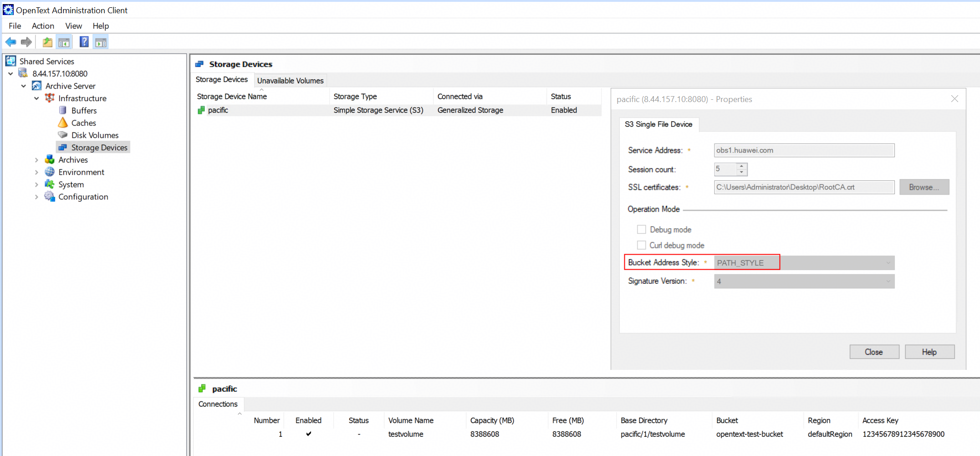Screen dimensions: 980x456
Task: Click the Help button in Properties
Action: click(x=929, y=352)
